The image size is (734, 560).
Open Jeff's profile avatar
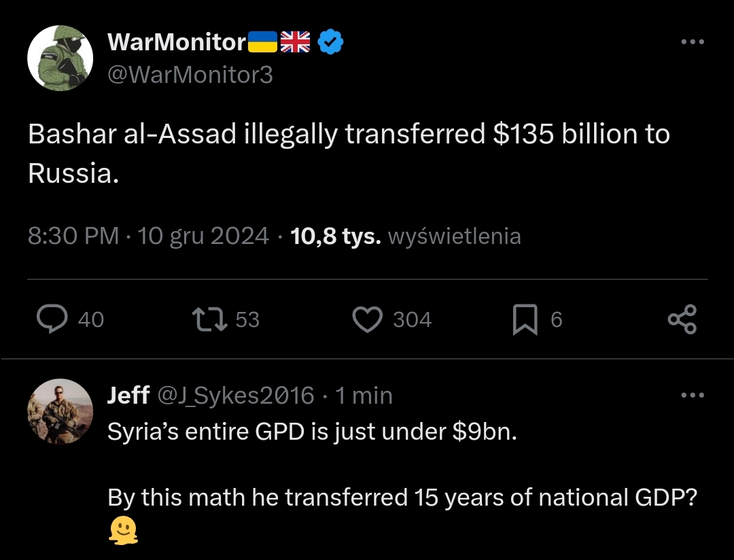click(60, 411)
